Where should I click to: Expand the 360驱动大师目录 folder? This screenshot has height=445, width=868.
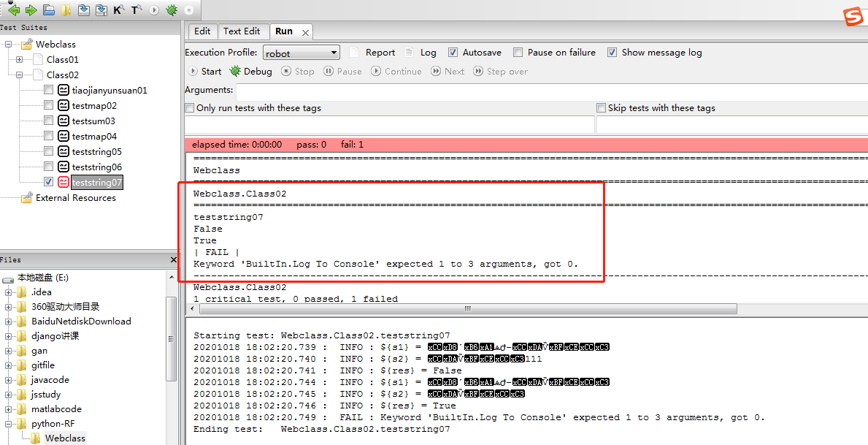tap(8, 307)
